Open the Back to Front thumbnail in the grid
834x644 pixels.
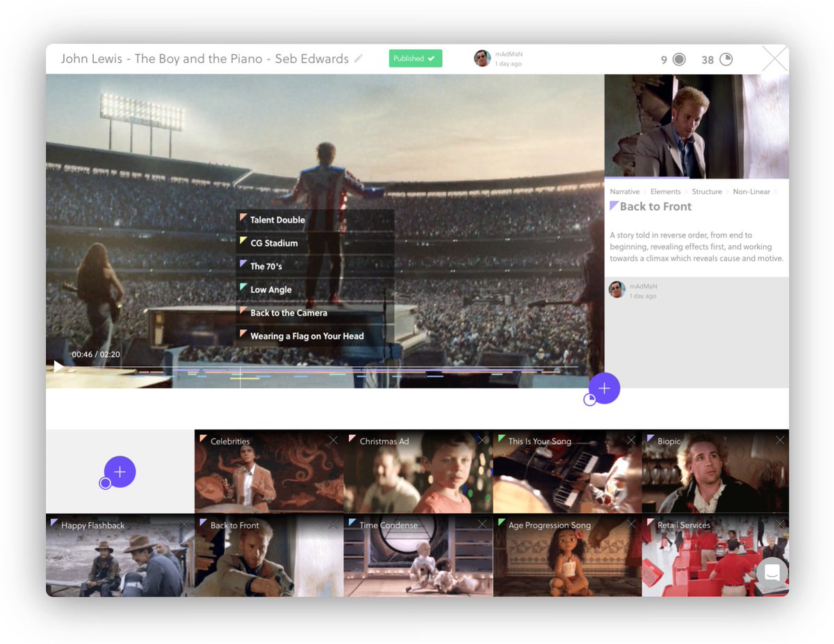point(269,556)
